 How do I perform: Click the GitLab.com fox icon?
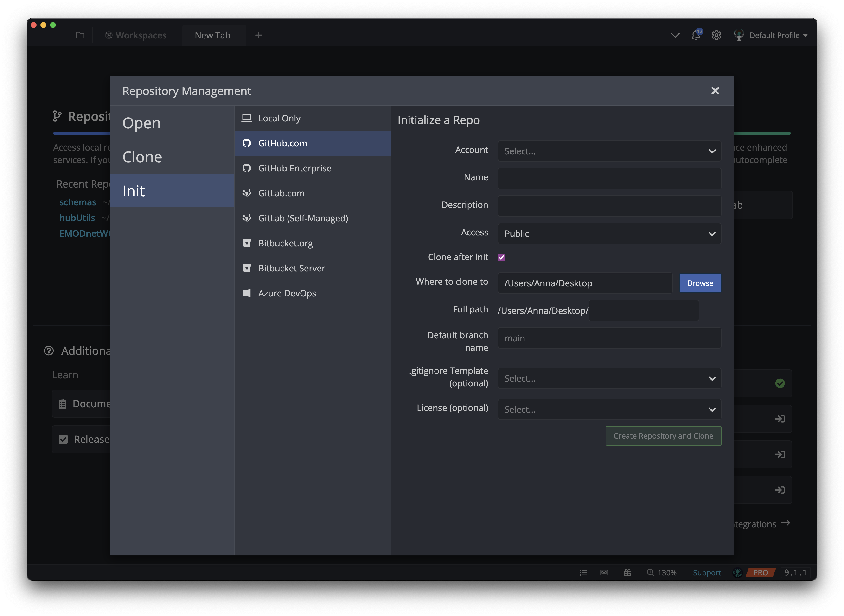(247, 193)
